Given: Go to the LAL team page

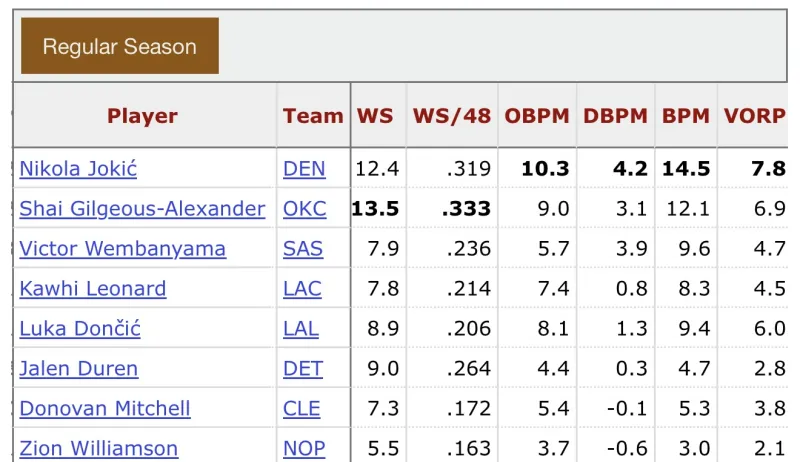Looking at the screenshot, I should click(x=301, y=328).
